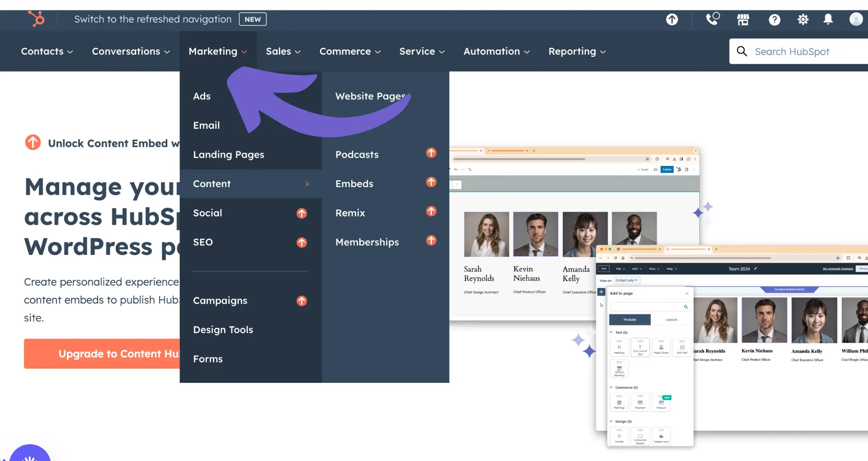Click upgrade icon next to SEO
868x461 pixels.
(x=302, y=242)
